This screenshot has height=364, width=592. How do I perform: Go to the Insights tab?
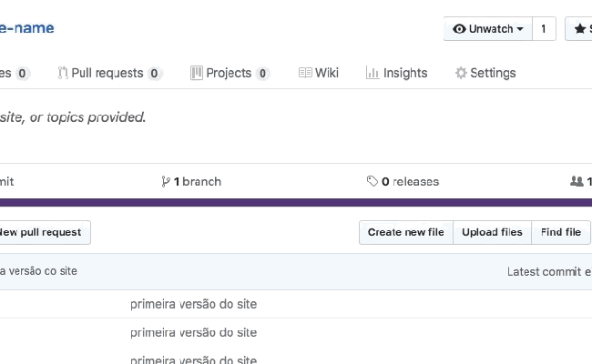pos(396,73)
